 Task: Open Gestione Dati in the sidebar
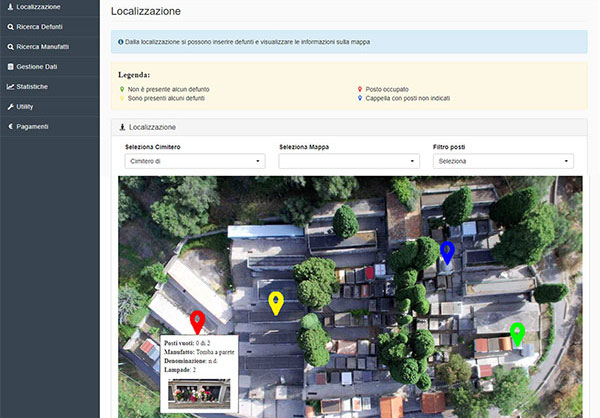50,67
